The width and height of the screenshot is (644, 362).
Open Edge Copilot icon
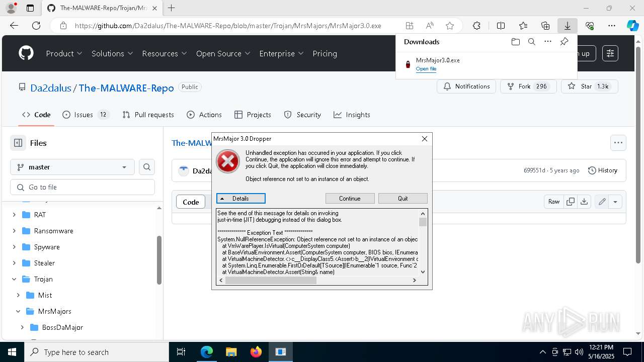632,26
